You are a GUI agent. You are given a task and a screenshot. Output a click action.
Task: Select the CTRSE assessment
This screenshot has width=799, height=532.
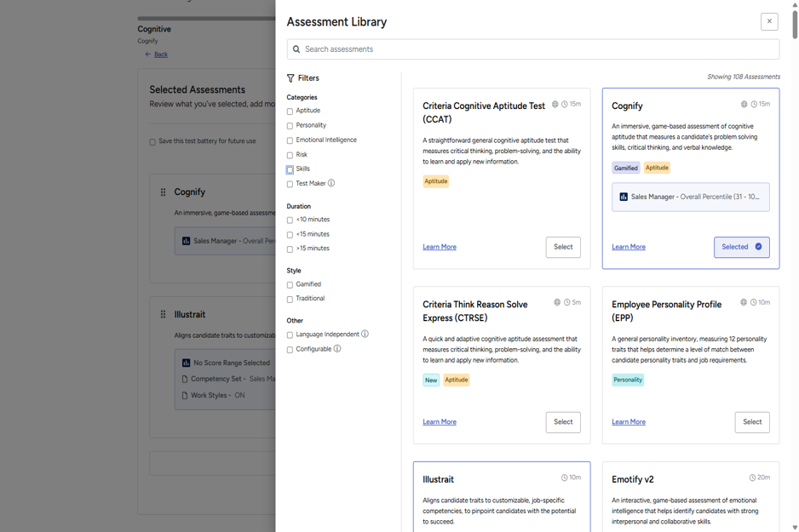coord(563,422)
